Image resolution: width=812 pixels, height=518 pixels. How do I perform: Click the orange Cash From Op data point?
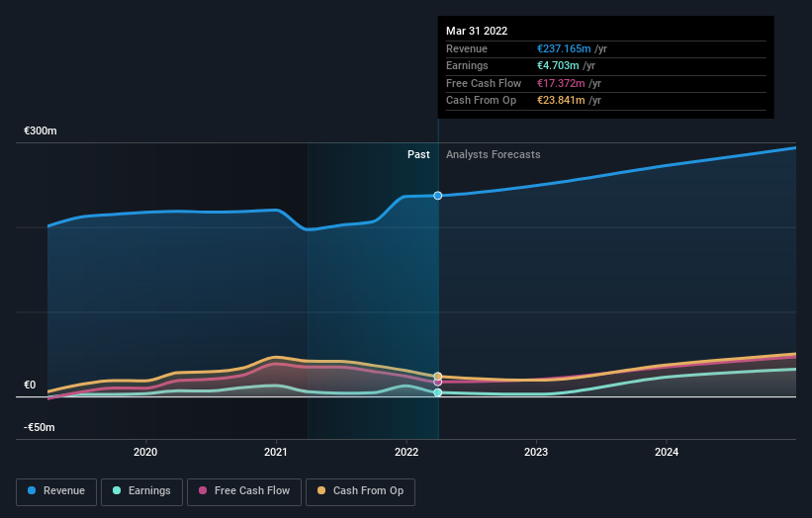click(x=438, y=377)
